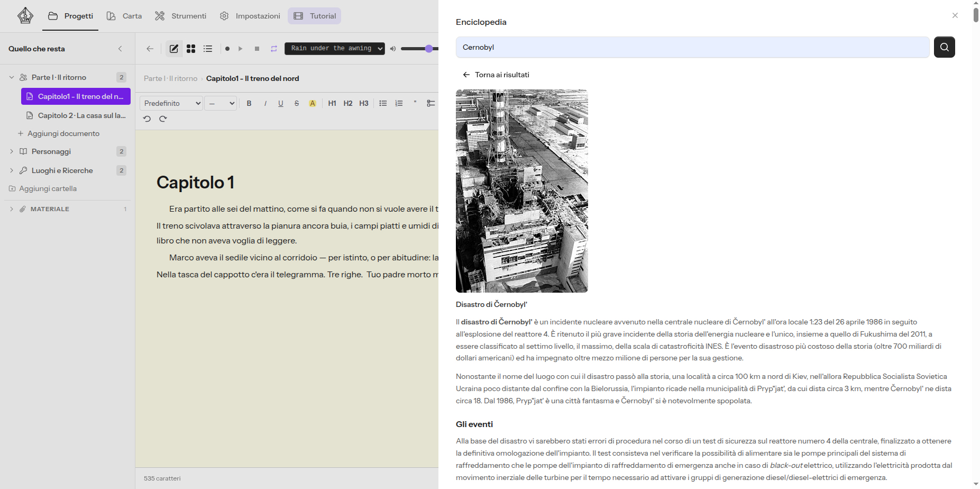Open the font size dropdown
The width and height of the screenshot is (980, 489).
221,103
